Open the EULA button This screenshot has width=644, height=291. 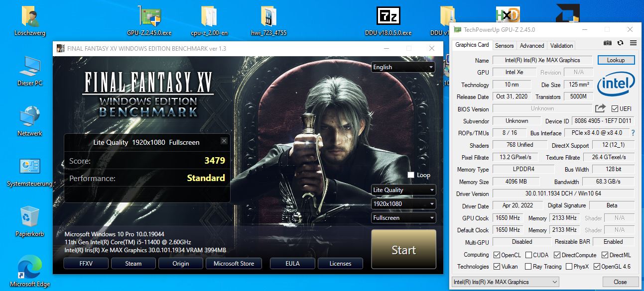click(x=292, y=264)
